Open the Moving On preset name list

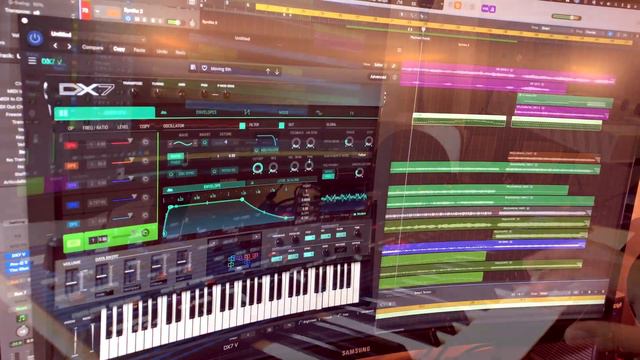tap(221, 69)
